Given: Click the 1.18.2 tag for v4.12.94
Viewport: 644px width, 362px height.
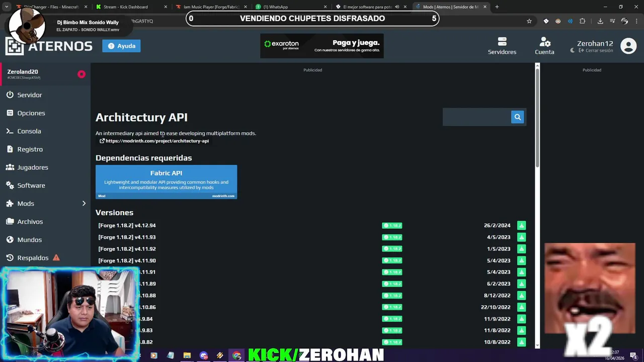Looking at the screenshot, I should pos(392,225).
